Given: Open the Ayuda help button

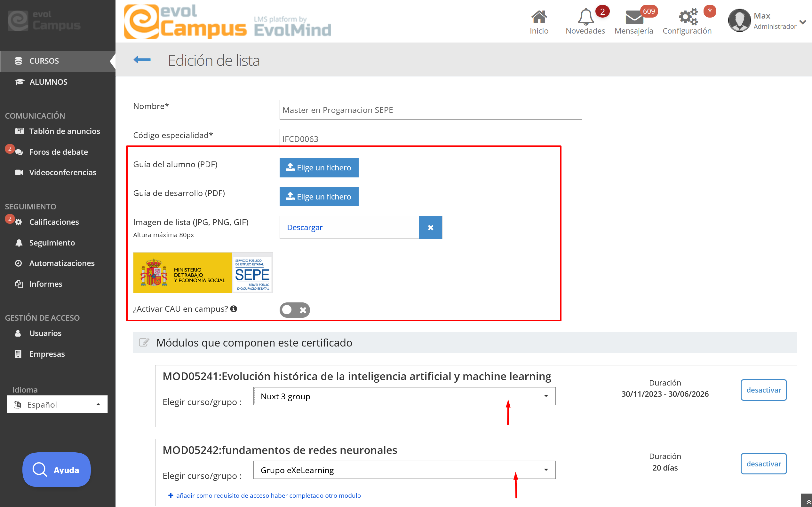Looking at the screenshot, I should click(56, 470).
